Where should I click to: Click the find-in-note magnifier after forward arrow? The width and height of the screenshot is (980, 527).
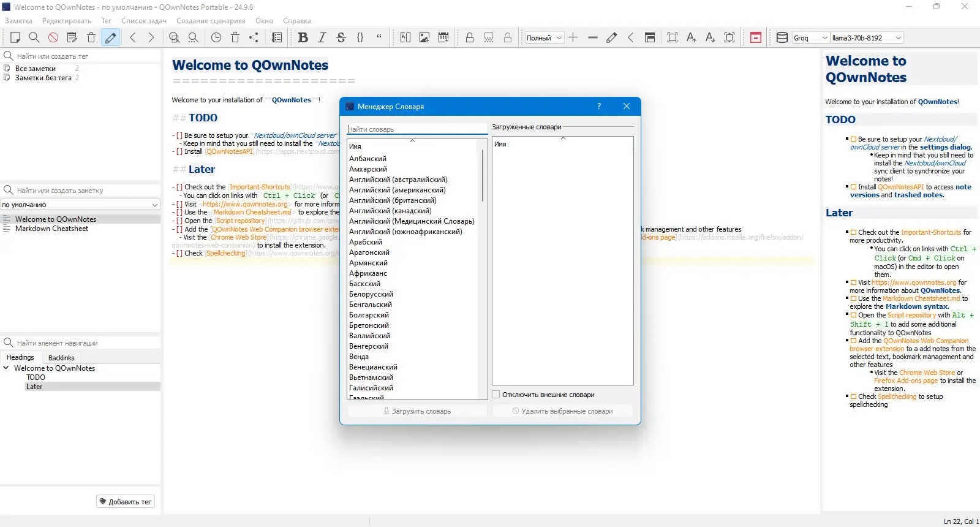point(175,37)
